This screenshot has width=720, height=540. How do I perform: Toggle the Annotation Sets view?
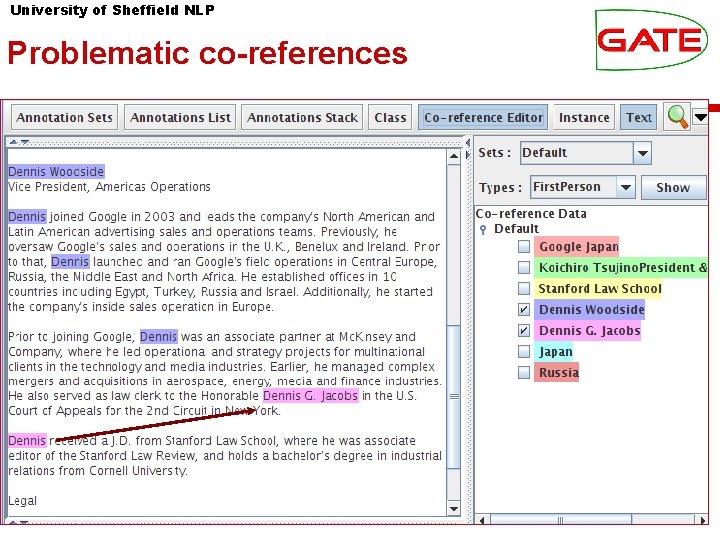tap(64, 118)
